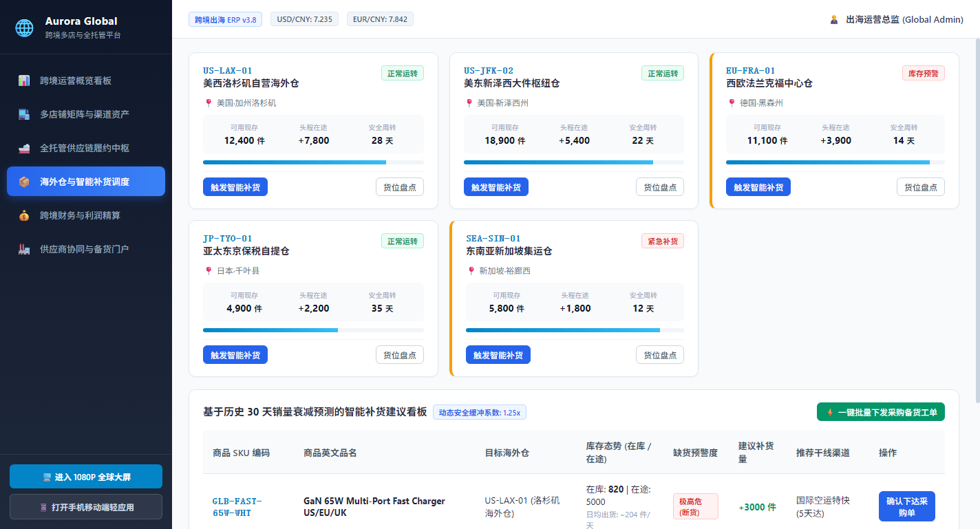The width and height of the screenshot is (980, 529).
Task: Click 货位盘点 on the JP-TYO-01 card
Action: [400, 355]
